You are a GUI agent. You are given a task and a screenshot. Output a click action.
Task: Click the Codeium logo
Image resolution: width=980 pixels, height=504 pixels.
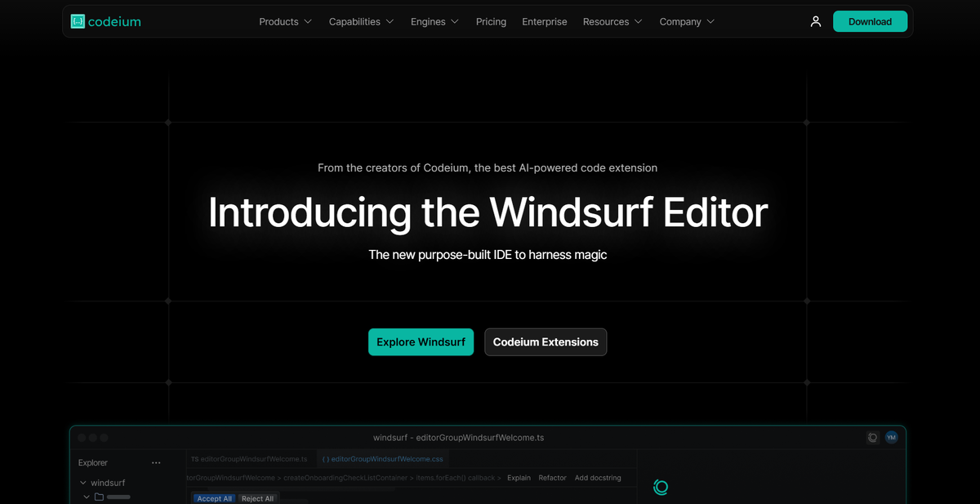105,22
